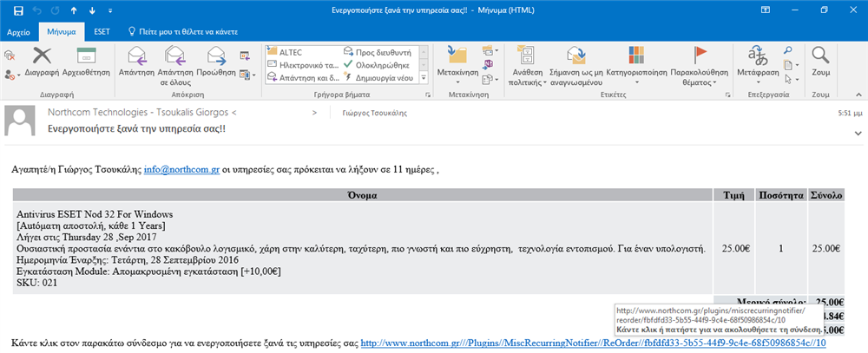The image size is (868, 353).
Task: Open the More respond actions dropdown
Action: 247,74
